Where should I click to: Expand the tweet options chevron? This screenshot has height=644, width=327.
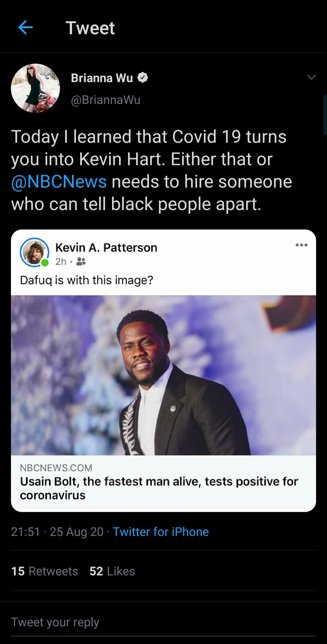[312, 77]
